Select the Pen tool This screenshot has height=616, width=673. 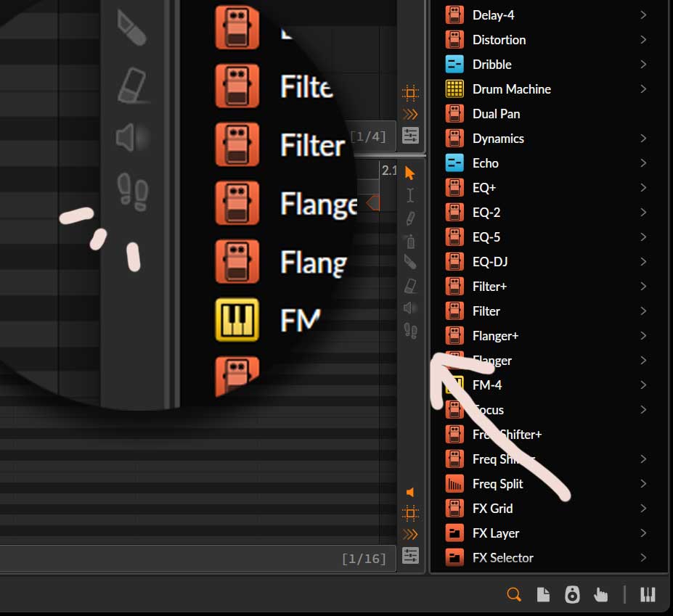click(410, 218)
